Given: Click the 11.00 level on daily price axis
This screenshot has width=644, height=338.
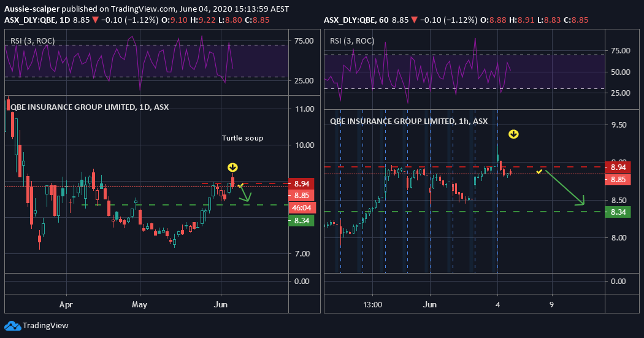Looking at the screenshot, I should 304,109.
